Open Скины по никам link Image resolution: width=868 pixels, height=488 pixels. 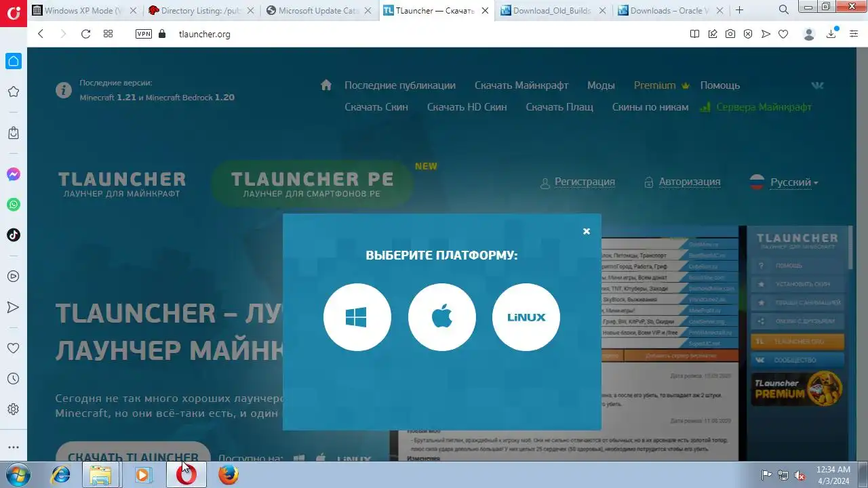point(650,107)
